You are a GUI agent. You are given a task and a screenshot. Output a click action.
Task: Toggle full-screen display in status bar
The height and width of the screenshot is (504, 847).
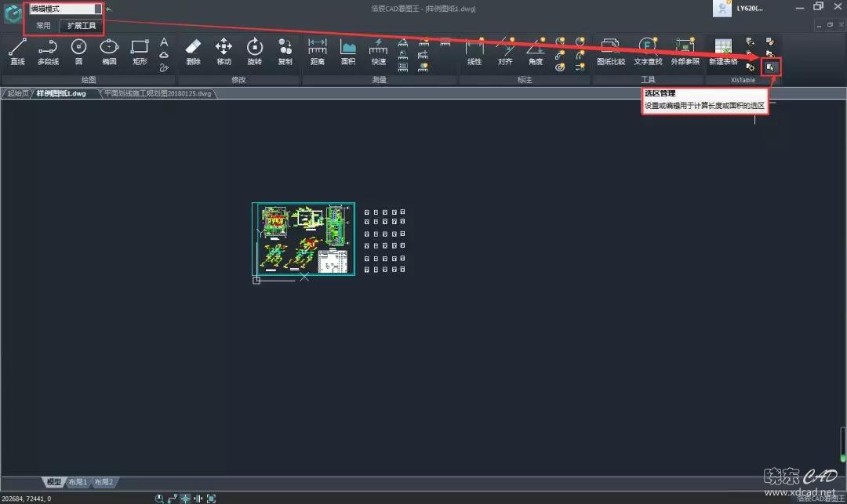point(211,499)
